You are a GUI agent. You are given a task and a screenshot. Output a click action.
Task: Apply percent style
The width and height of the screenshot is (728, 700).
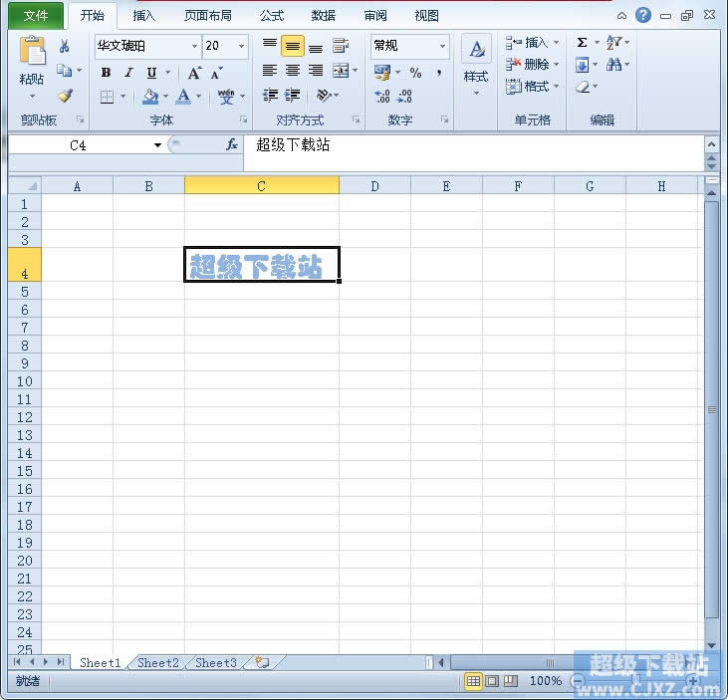415,73
